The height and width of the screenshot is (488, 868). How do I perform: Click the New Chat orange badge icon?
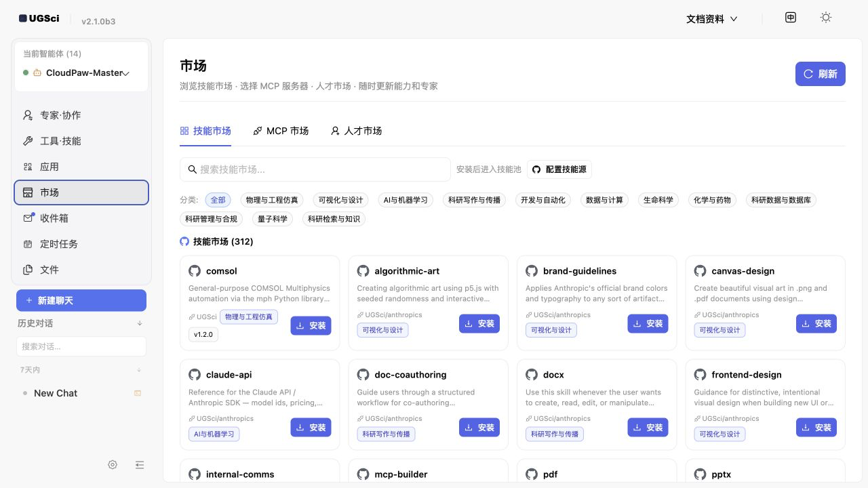coord(138,393)
